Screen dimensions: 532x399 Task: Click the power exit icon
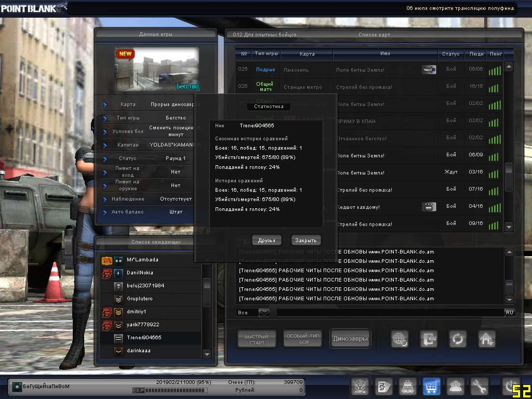pyautogui.click(x=510, y=387)
